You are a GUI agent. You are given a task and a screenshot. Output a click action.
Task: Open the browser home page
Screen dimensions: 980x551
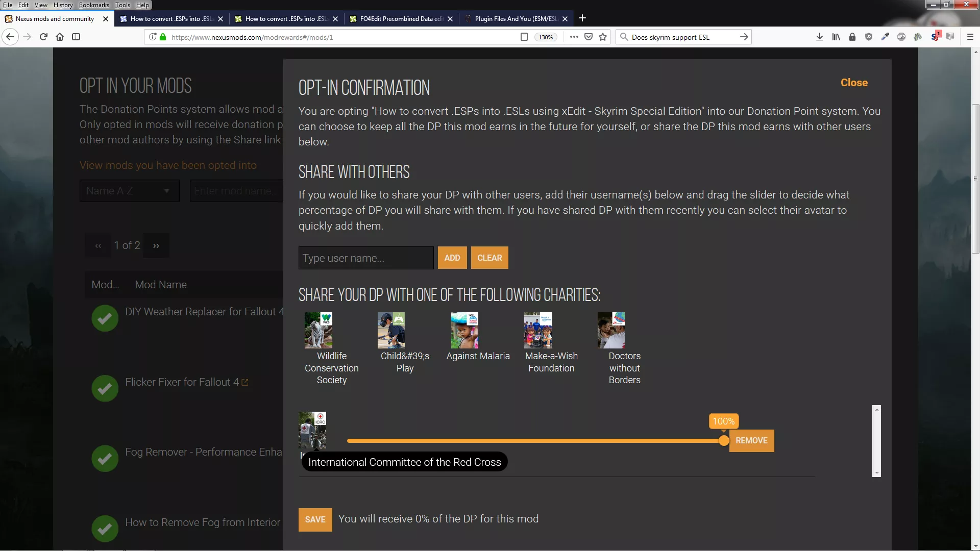click(60, 37)
